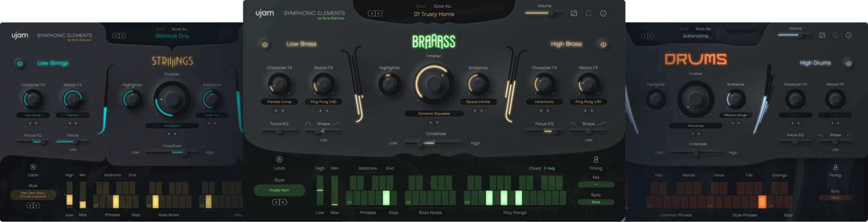Screen dimensions: 868x222
Task: Click the lit C4 key in DRUMS
Action: pyautogui.click(x=762, y=202)
